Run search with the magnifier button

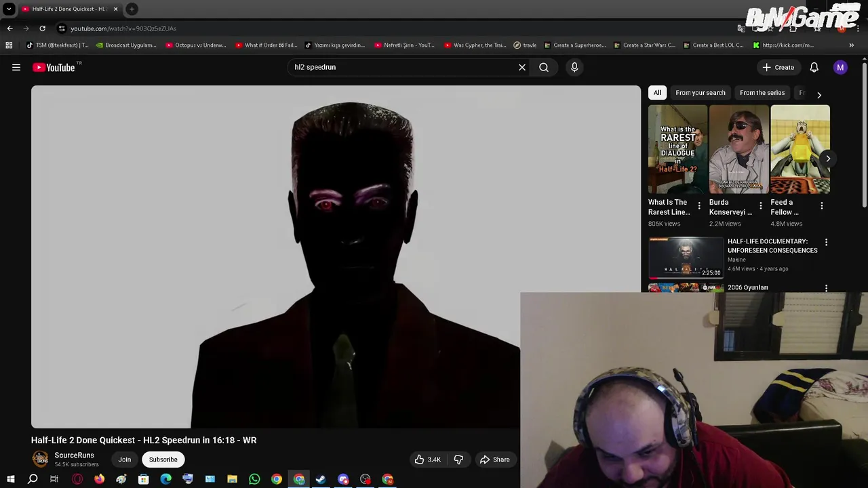(x=544, y=67)
